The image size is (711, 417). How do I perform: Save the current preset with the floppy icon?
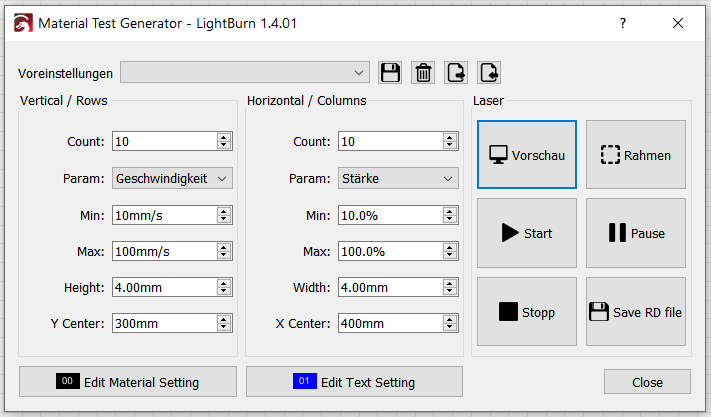390,73
